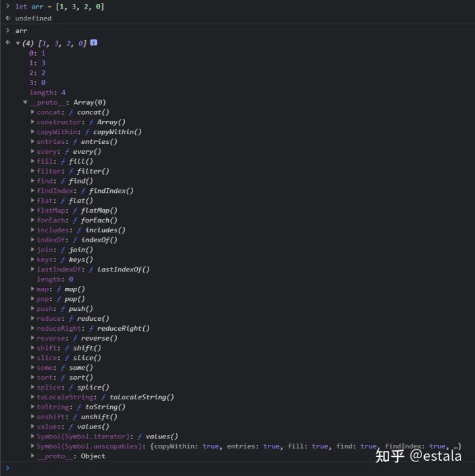Expand the forEach function entry
475x476 pixels.
(x=32, y=220)
